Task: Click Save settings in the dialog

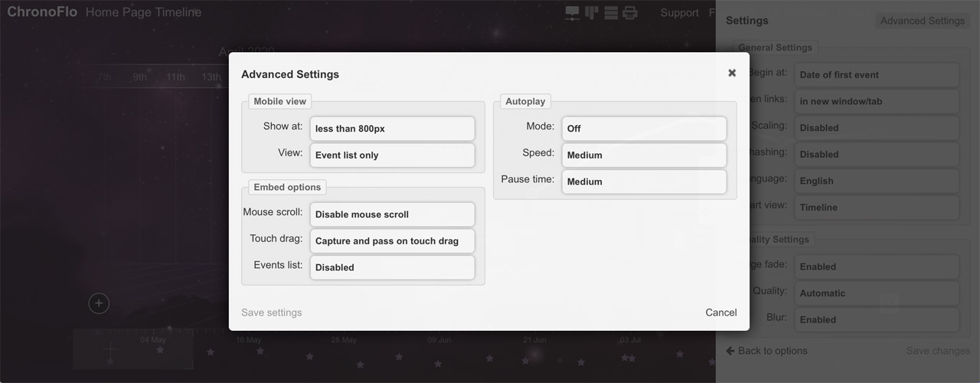Action: tap(272, 313)
